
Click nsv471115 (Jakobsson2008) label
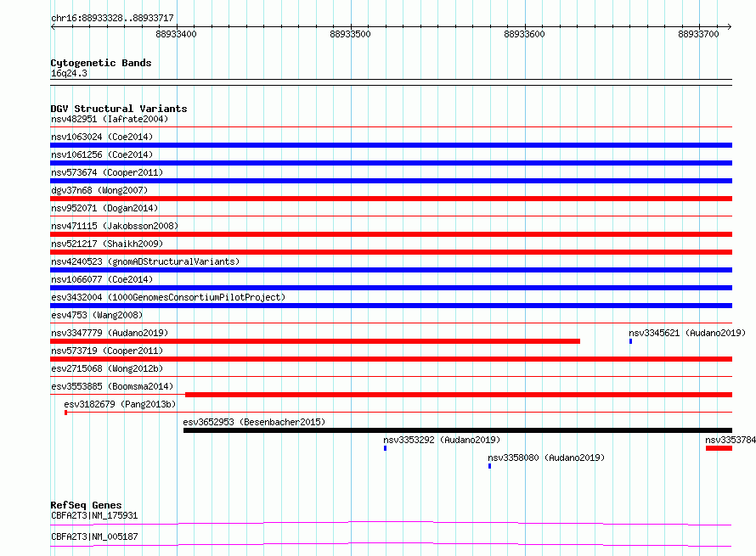click(115, 226)
